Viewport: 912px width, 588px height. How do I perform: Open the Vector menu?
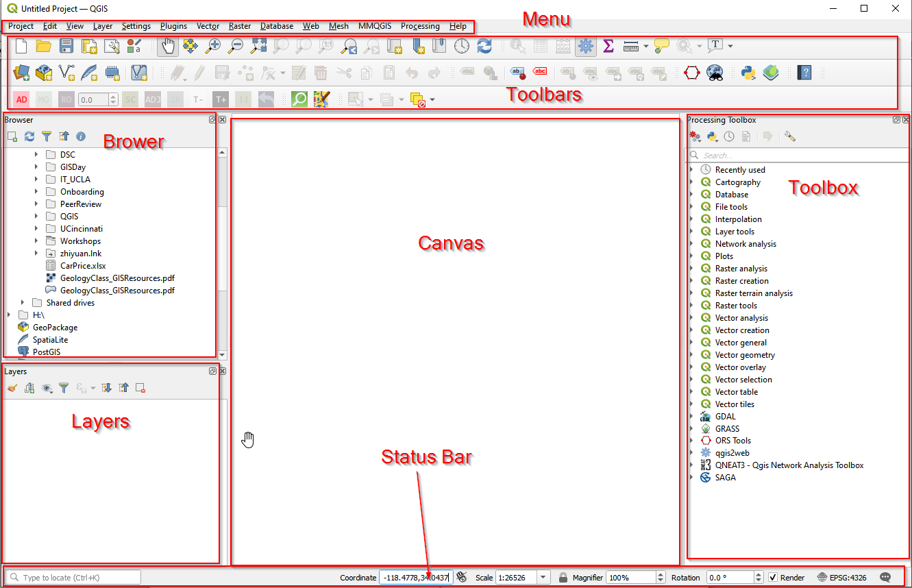tap(208, 26)
